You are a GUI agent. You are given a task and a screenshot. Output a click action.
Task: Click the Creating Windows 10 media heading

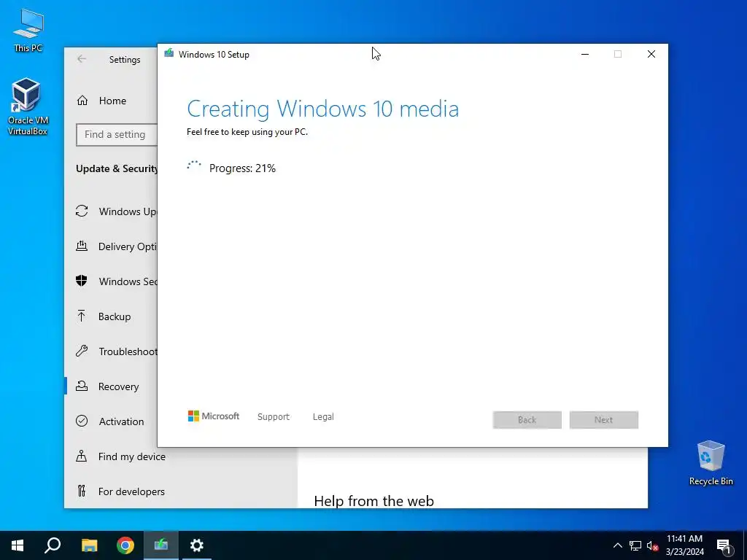coord(322,109)
